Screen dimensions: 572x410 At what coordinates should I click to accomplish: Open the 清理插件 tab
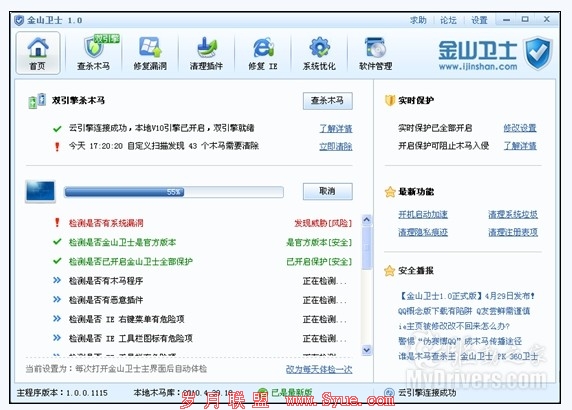point(206,53)
